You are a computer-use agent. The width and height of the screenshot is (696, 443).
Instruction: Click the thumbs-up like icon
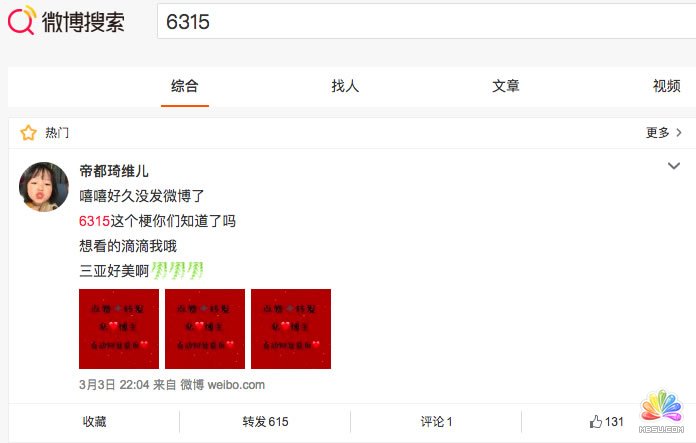596,421
